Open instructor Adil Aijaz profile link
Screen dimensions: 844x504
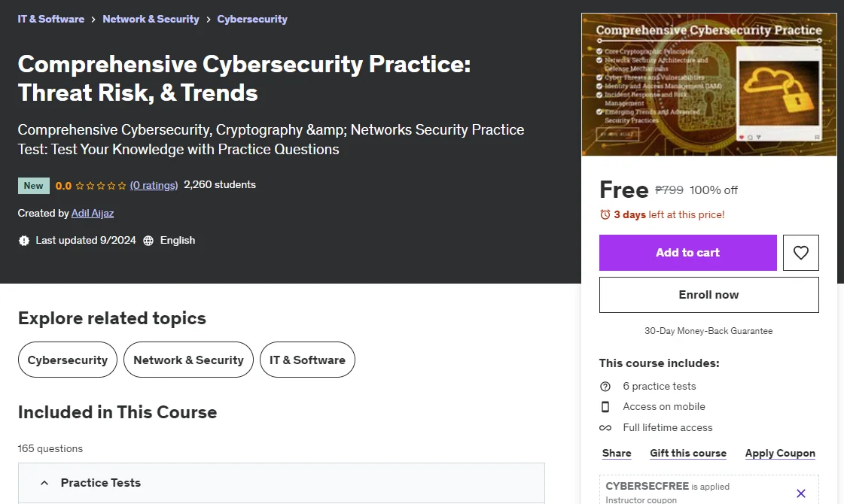93,213
